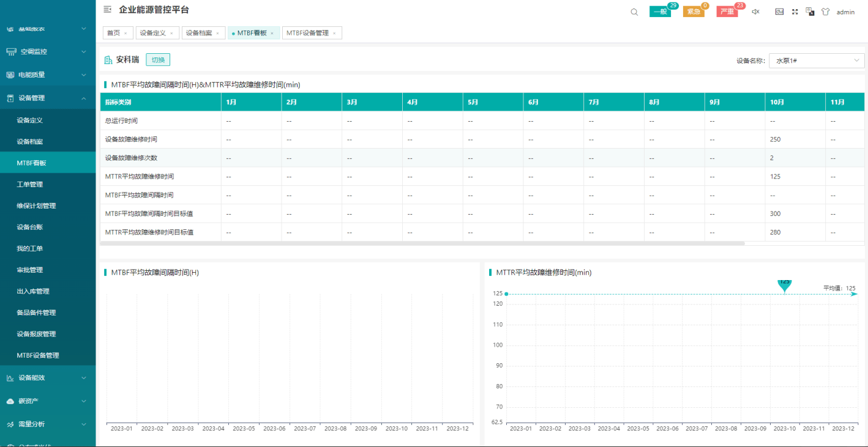Click the 设备能效 chart icon
868x447 pixels.
(x=10, y=378)
